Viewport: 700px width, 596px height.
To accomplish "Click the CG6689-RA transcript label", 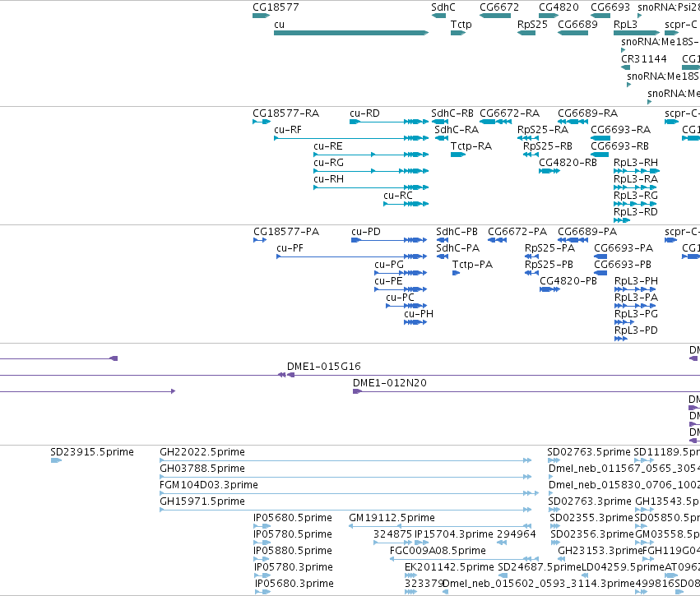I will (x=587, y=113).
